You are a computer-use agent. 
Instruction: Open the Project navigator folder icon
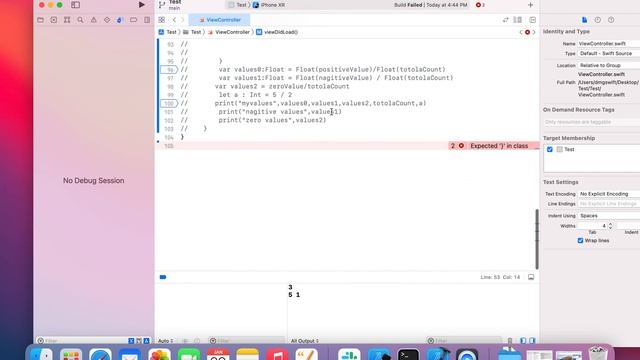click(40, 20)
